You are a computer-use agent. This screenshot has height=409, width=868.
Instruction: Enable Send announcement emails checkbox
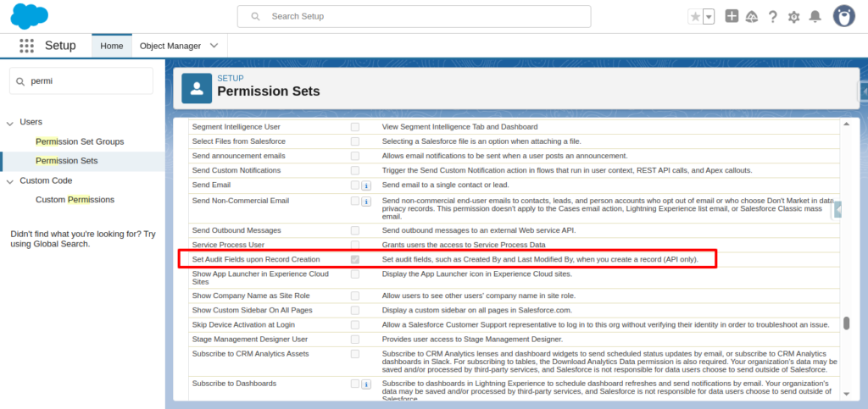click(355, 156)
